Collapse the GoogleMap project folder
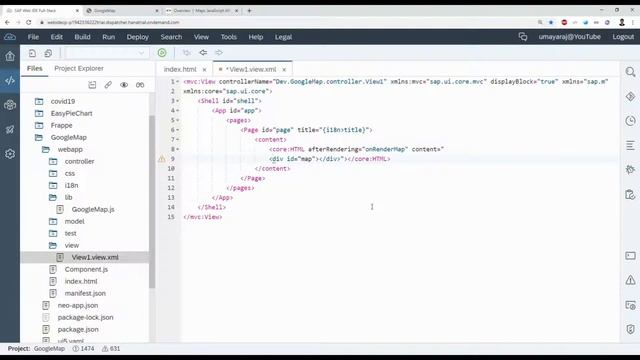The height and width of the screenshot is (360, 640). (x=39, y=138)
